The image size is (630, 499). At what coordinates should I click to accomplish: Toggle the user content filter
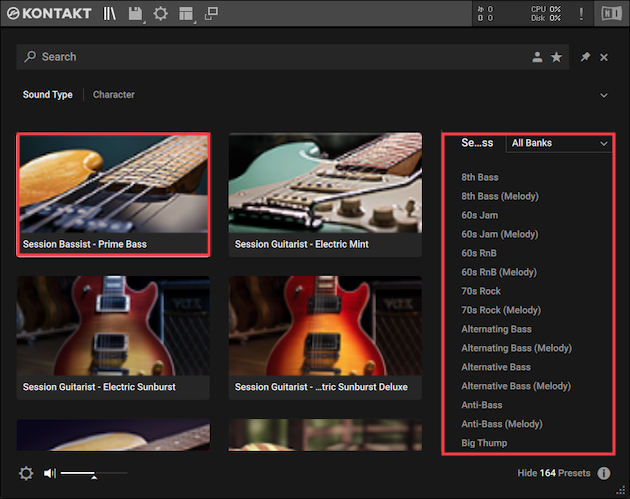(x=538, y=57)
